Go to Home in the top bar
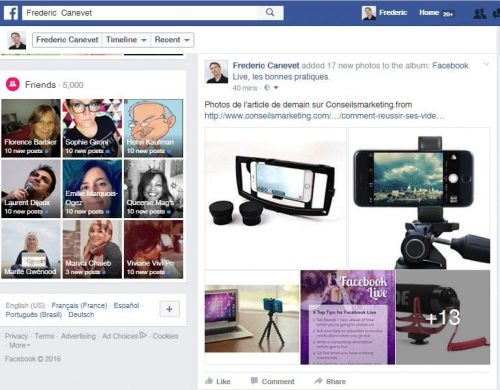Viewport: 500px width, 390px height. coord(429,13)
